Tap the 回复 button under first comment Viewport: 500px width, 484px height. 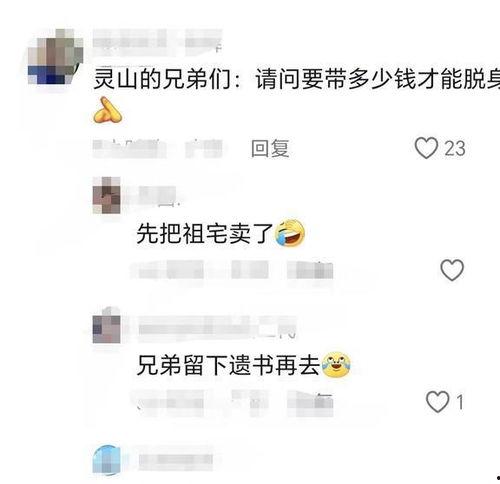[x=270, y=148]
